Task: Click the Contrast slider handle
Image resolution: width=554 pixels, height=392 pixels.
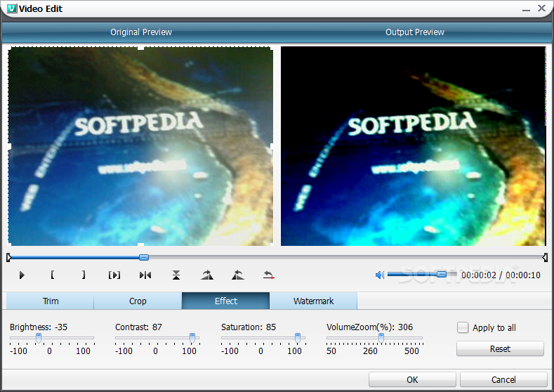Action: point(192,338)
